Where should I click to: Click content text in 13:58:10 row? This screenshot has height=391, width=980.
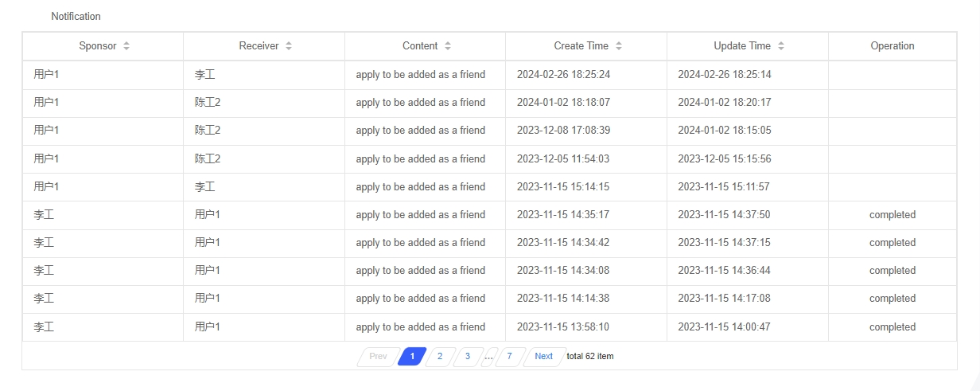point(420,327)
